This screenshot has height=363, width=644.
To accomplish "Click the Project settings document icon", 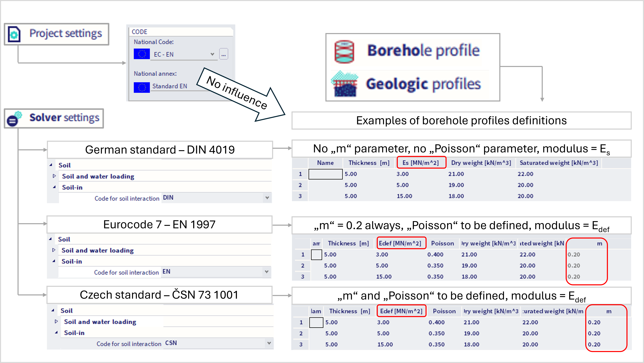I will tap(14, 34).
